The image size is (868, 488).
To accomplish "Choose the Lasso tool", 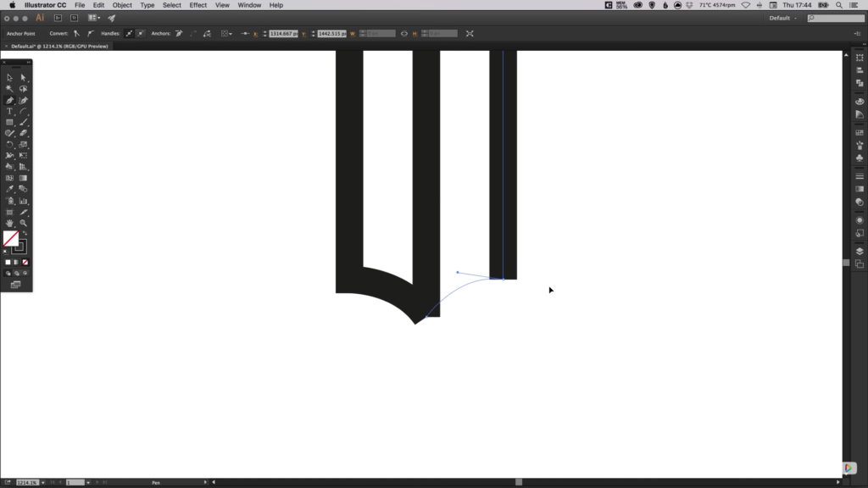I will tap(23, 88).
